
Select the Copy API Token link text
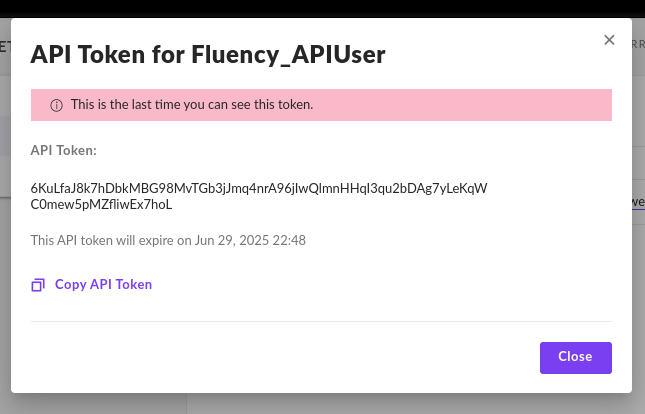pos(103,284)
